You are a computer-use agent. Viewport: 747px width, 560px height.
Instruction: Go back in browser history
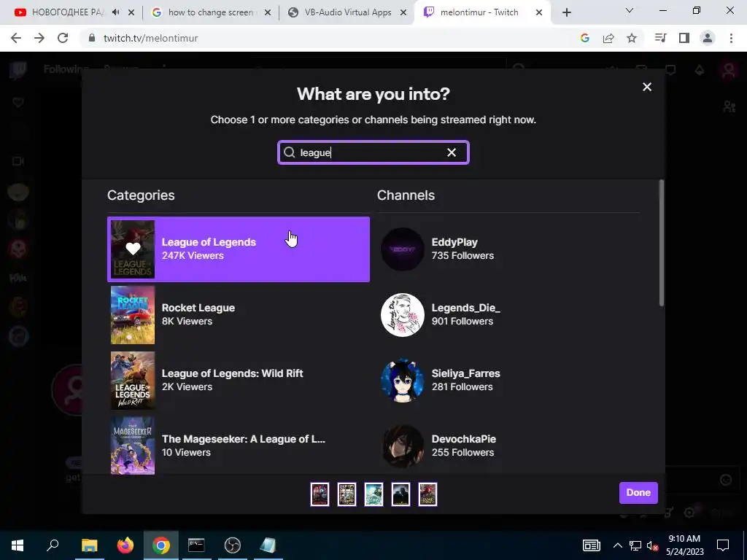coord(16,38)
